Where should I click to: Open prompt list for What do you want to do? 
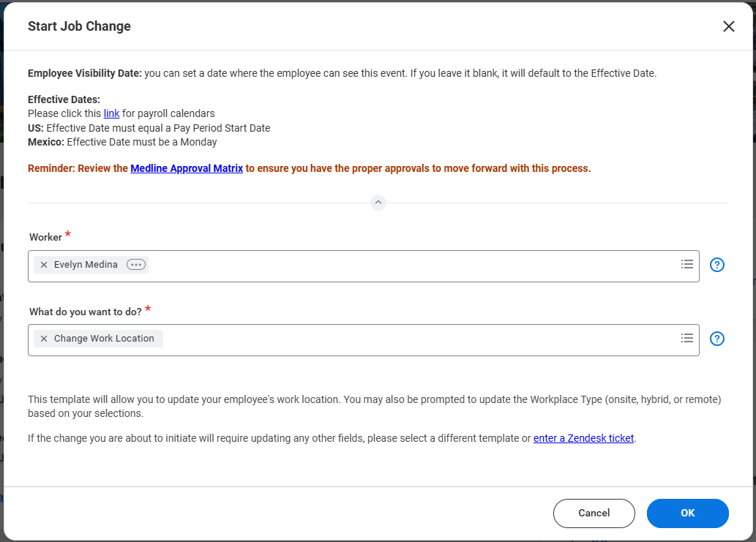click(x=686, y=338)
